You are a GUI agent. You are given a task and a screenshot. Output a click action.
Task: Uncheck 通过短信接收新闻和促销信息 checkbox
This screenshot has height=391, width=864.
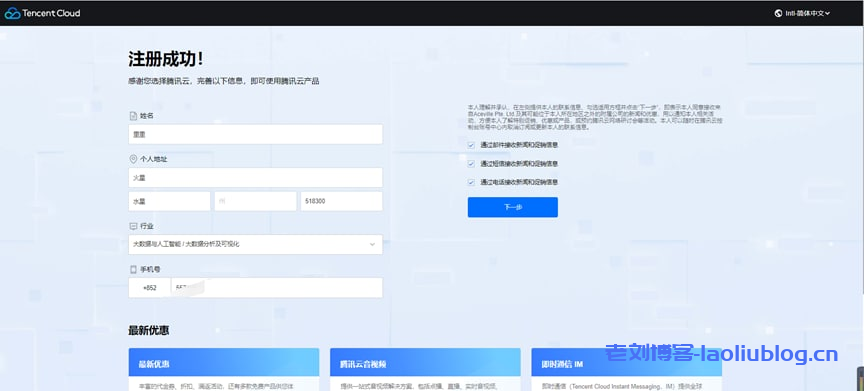(471, 164)
